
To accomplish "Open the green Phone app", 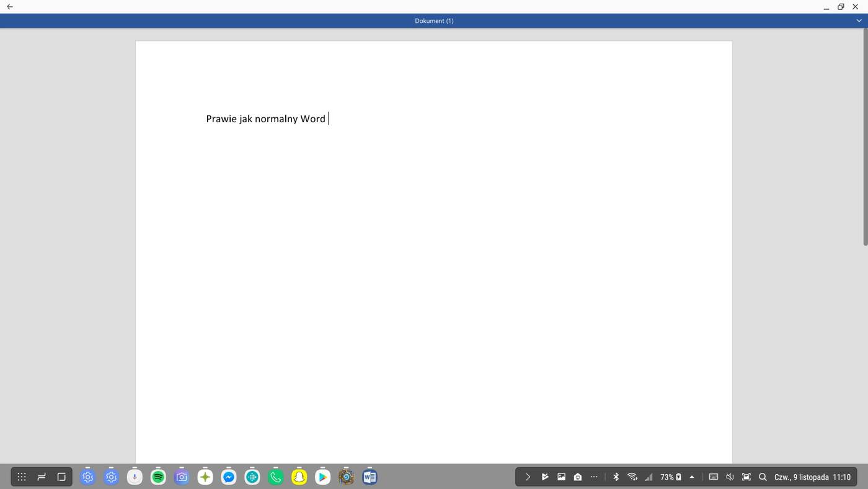I will click(276, 477).
